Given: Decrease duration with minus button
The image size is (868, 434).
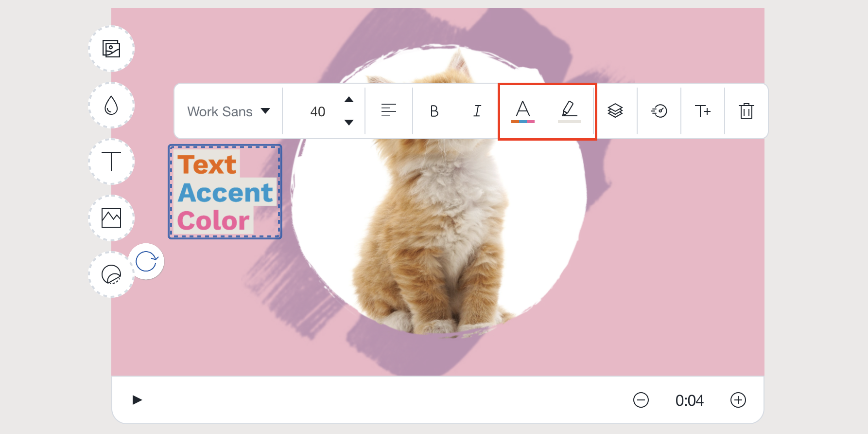Looking at the screenshot, I should coord(641,400).
